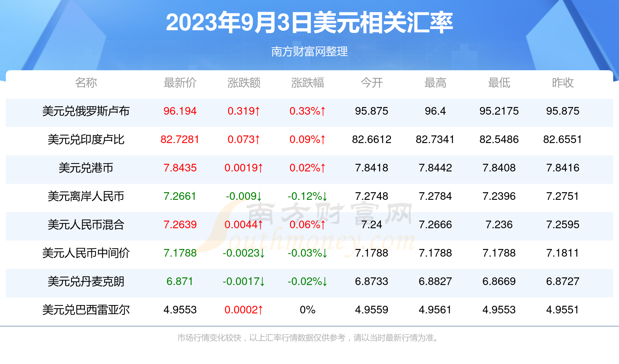
Task: Click the row name 美元人民币混合
Action: coord(86,225)
